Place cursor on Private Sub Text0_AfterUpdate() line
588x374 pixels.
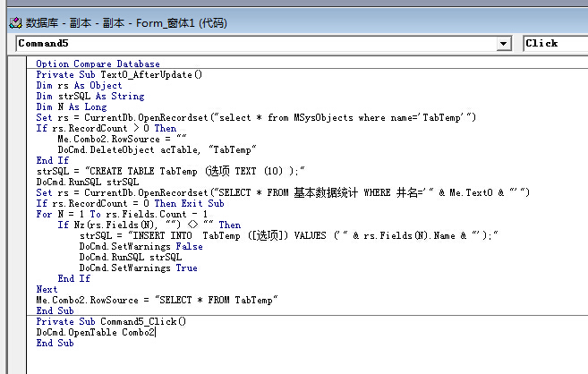[x=119, y=75]
